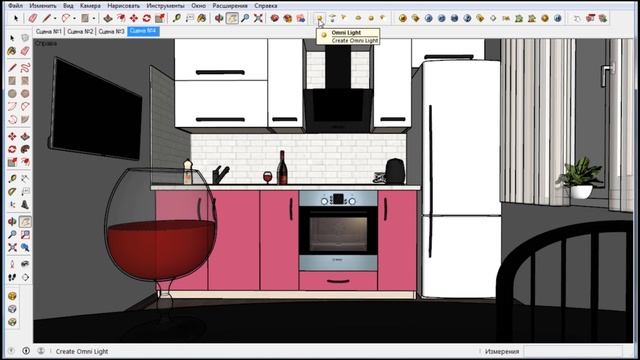Activate the Offset tool in top toolbar
The width and height of the screenshot is (640, 360).
tap(121, 18)
